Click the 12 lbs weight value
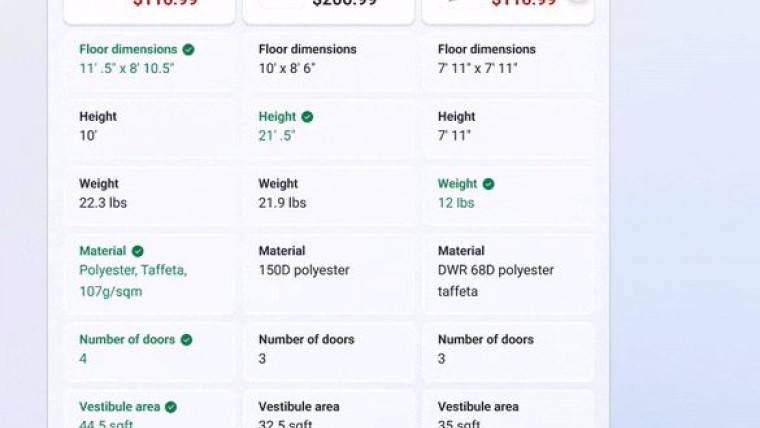This screenshot has width=760, height=428. pos(456,203)
